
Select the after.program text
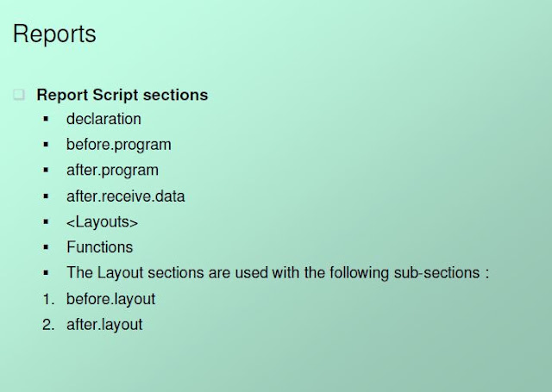pos(112,171)
